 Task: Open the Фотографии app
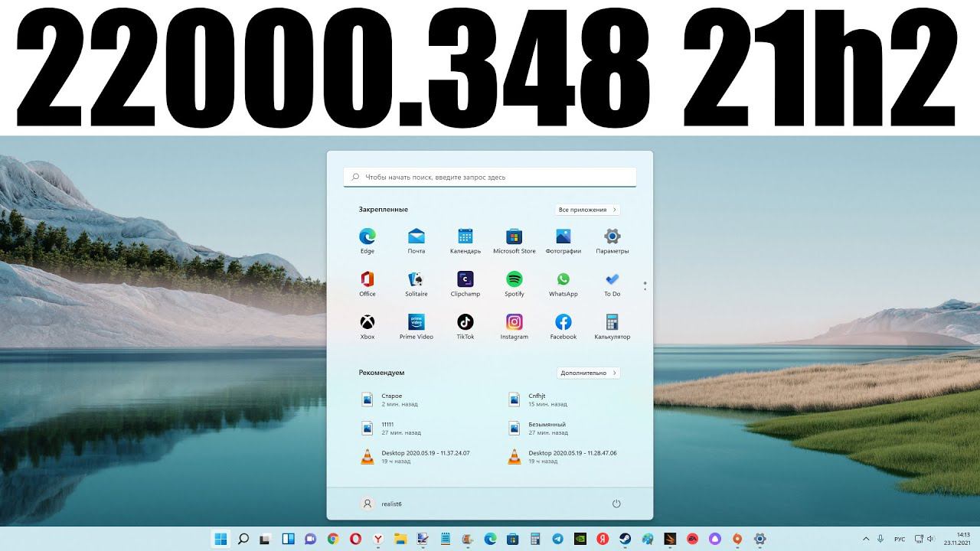[x=563, y=240]
